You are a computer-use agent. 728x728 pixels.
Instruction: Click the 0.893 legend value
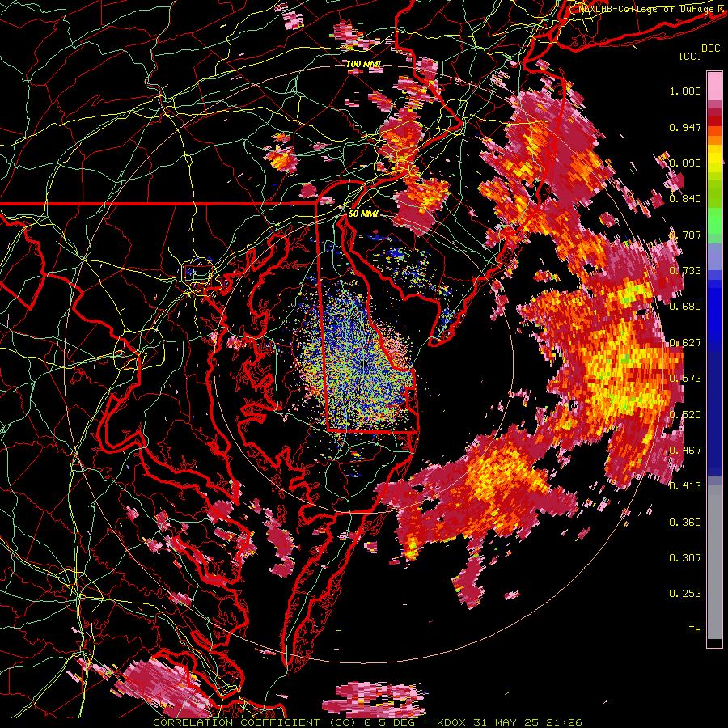pos(685,163)
